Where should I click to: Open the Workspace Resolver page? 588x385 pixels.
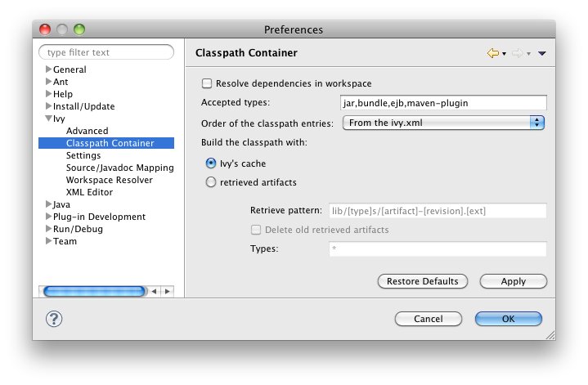[x=109, y=180]
